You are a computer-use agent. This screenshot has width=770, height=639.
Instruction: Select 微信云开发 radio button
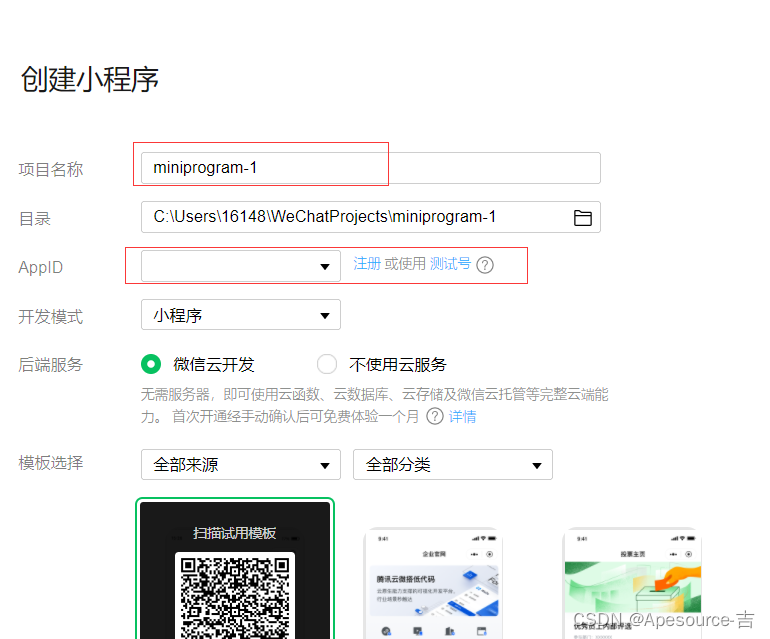(151, 364)
